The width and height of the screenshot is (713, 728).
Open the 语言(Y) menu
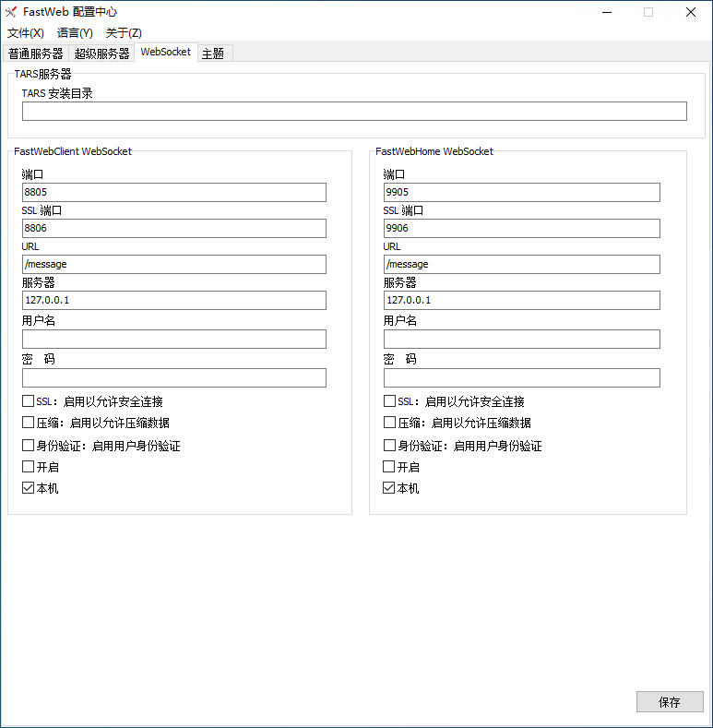75,33
